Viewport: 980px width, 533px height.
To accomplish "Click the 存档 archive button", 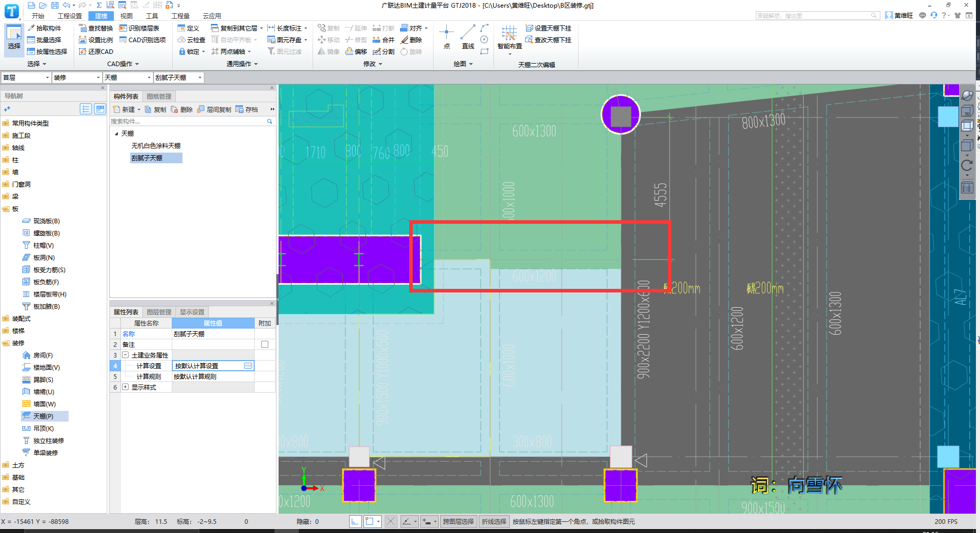I will click(x=247, y=109).
